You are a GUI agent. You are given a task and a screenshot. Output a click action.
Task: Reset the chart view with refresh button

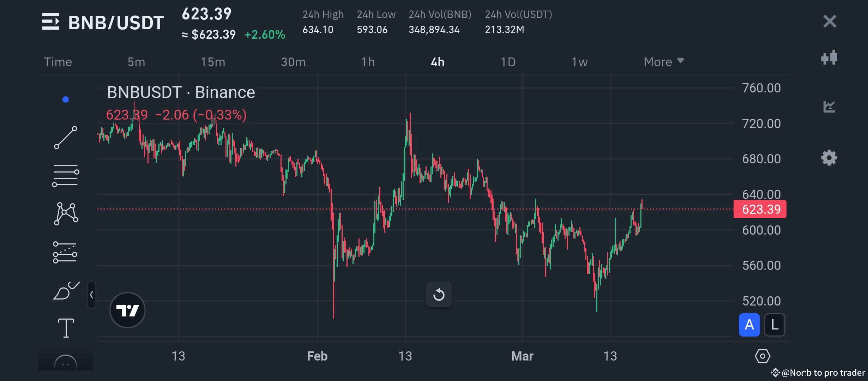[439, 295]
